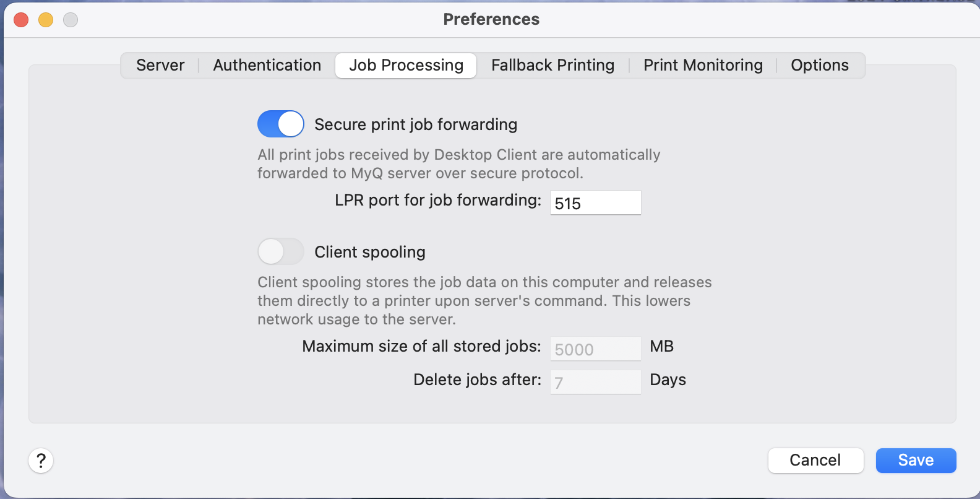The height and width of the screenshot is (499, 980).
Task: Disable Secure print job forwarding toggle
Action: 280,124
